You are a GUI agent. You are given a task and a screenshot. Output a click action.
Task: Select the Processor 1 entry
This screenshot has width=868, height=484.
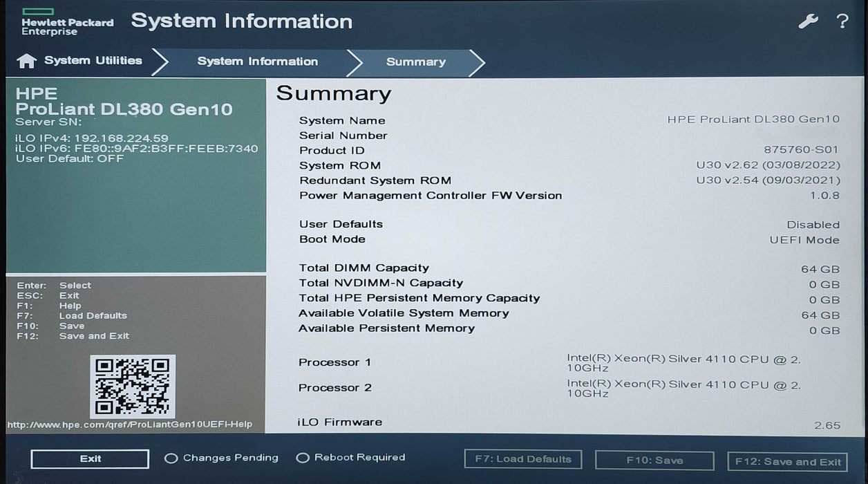(x=334, y=362)
